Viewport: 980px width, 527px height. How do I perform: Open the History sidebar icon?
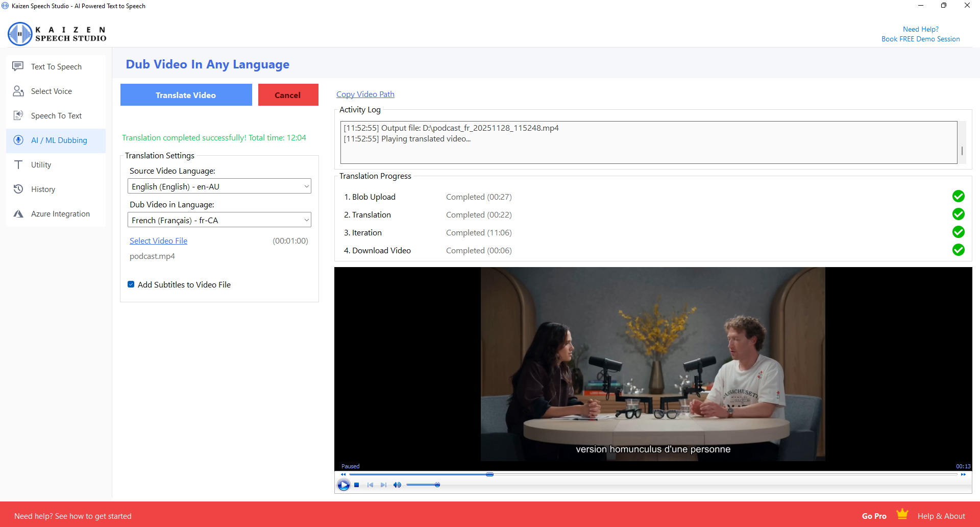[x=18, y=189]
